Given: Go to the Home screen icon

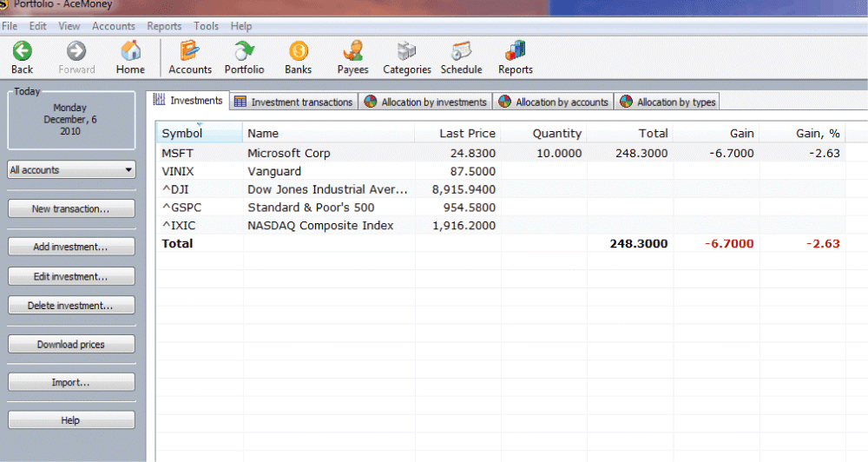Looking at the screenshot, I should 130,52.
